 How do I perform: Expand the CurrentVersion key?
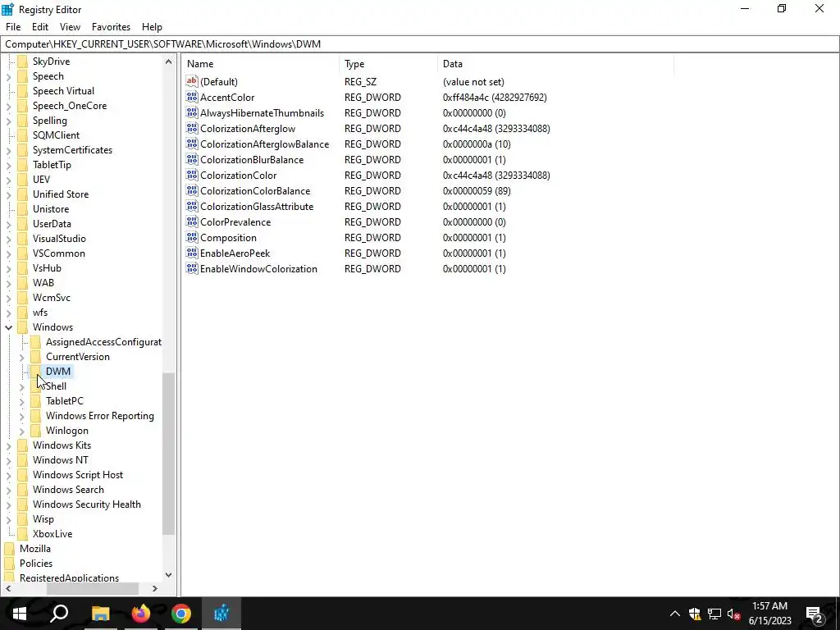[21, 357]
